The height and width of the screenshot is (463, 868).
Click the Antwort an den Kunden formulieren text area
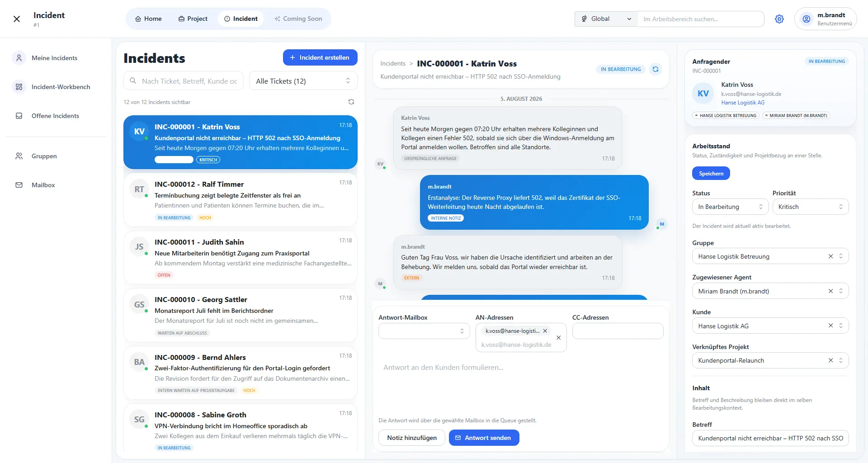coord(521,387)
